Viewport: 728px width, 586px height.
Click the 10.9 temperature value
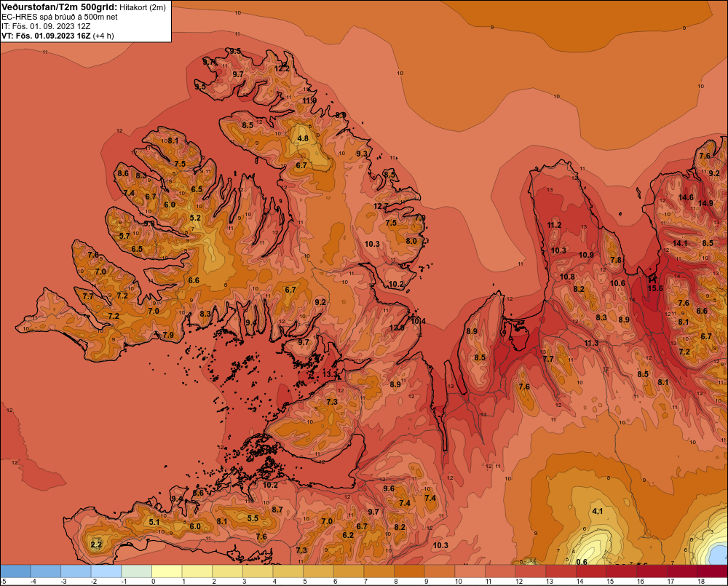[586, 255]
